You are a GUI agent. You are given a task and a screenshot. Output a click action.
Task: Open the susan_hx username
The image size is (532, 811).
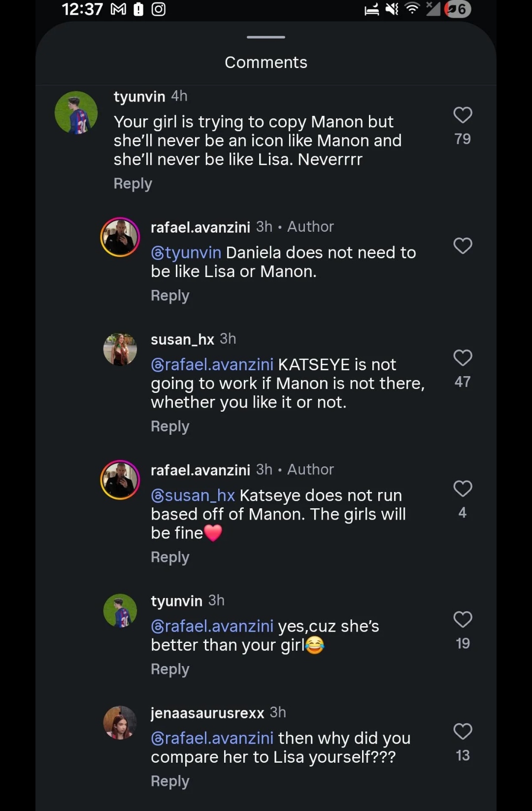[182, 339]
